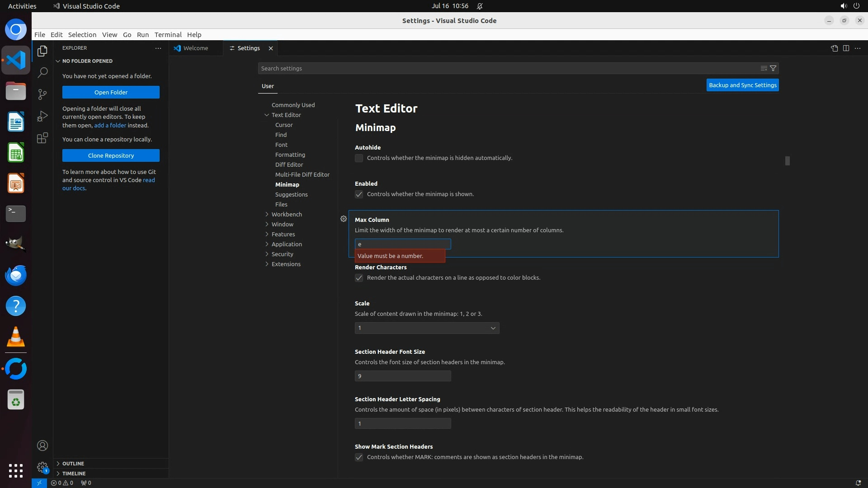This screenshot has width=868, height=488.
Task: Open the Scale dropdown
Action: pyautogui.click(x=427, y=328)
